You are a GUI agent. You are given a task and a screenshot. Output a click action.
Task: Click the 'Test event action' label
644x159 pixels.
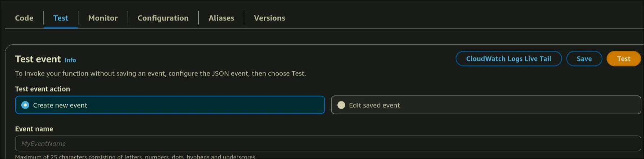(43, 89)
